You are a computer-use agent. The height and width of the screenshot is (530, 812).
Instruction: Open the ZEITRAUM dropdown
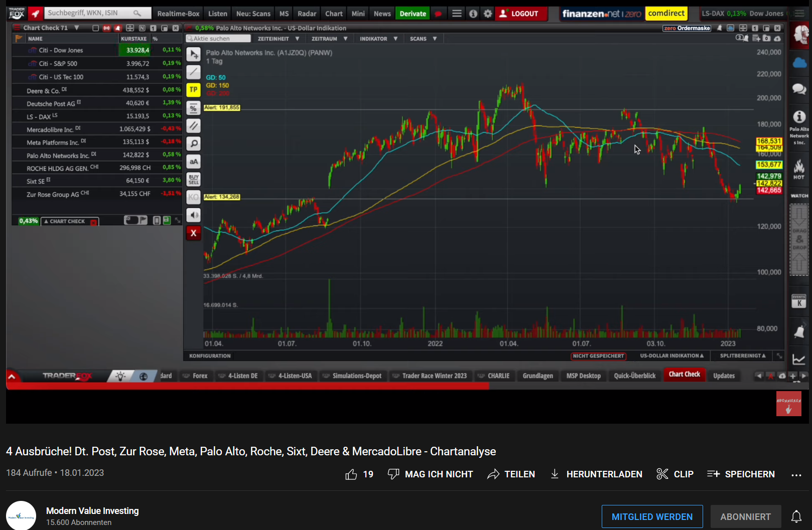tap(329, 39)
